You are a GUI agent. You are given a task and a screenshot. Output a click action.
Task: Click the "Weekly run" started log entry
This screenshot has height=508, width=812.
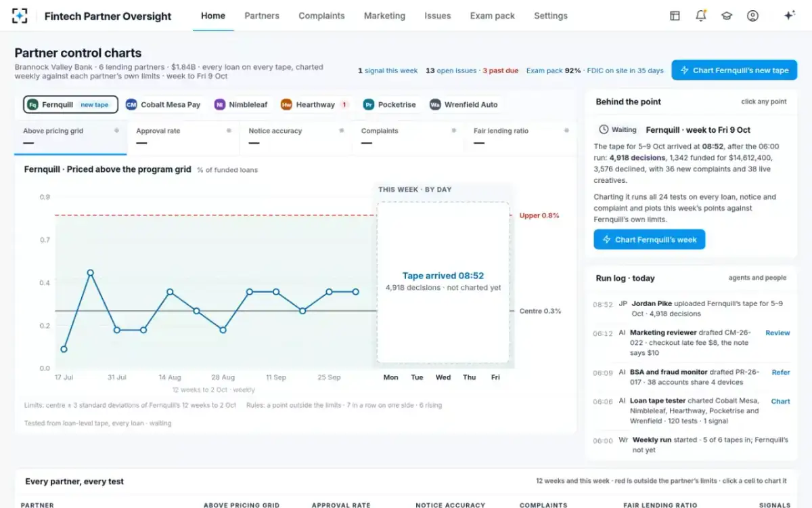691,444
